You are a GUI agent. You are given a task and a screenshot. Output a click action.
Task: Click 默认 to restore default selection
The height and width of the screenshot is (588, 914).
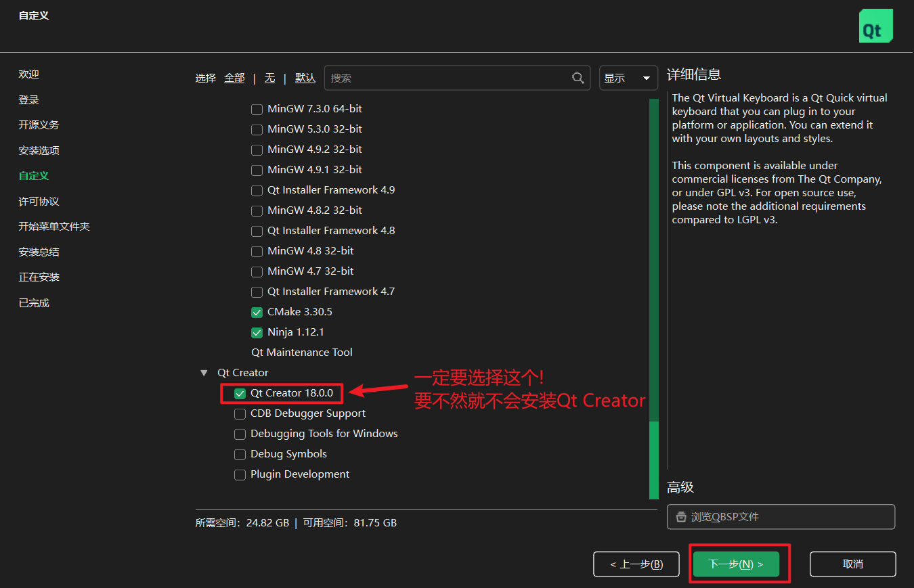[305, 78]
